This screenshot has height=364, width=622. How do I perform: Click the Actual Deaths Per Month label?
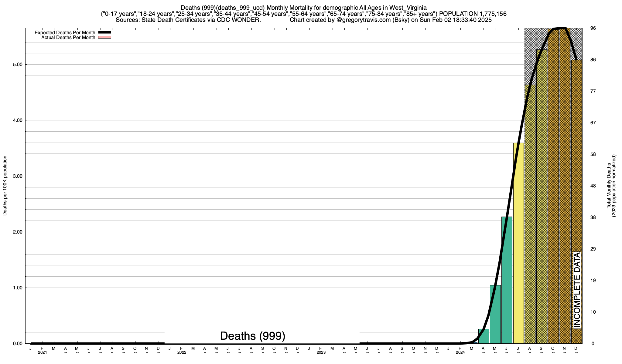click(x=68, y=38)
